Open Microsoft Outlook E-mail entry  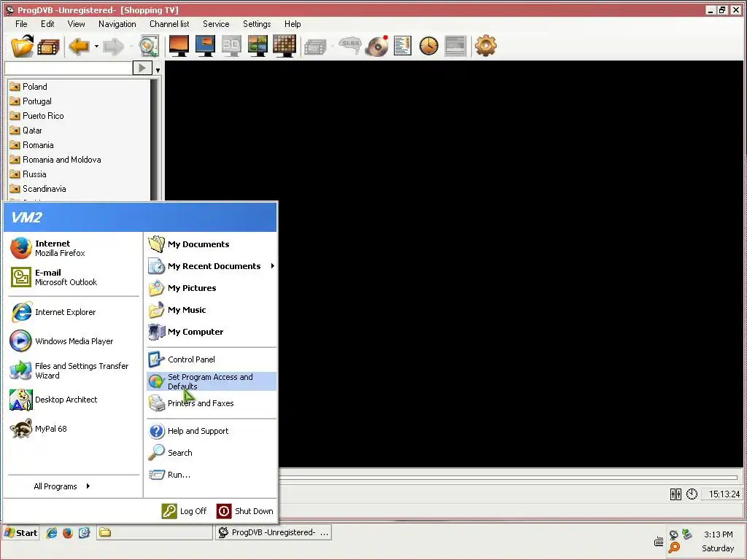coord(74,277)
